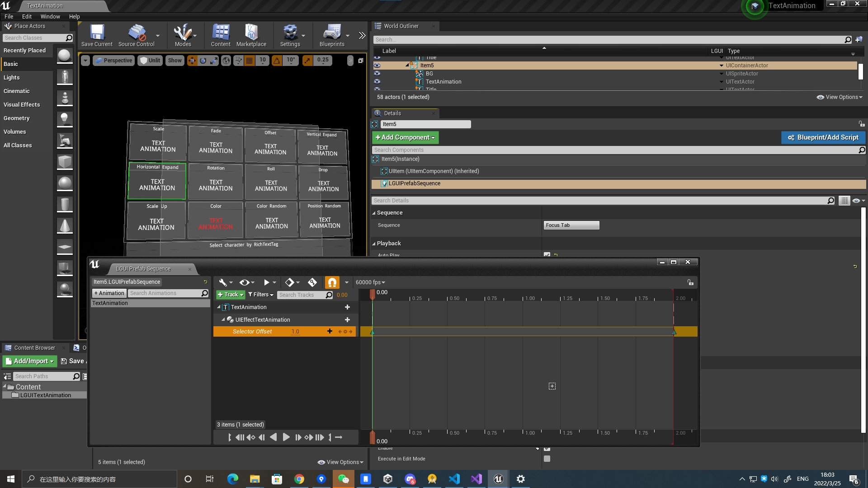
Task: Open the sequencer settings wrench icon
Action: pyautogui.click(x=223, y=282)
